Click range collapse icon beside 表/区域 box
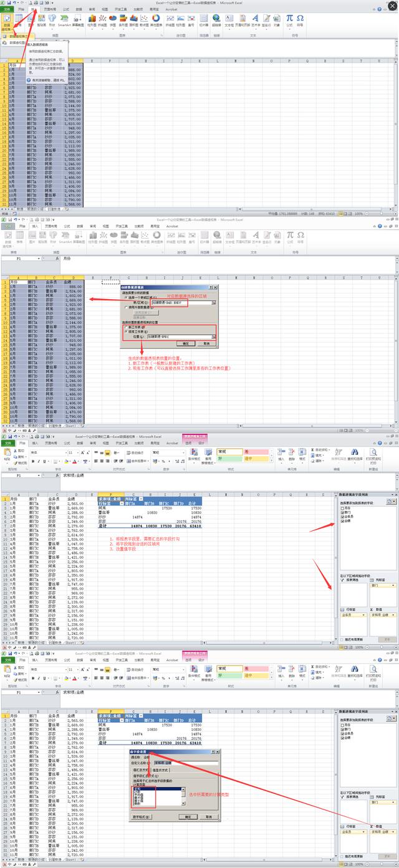This screenshot has height=868, width=399. [x=213, y=302]
